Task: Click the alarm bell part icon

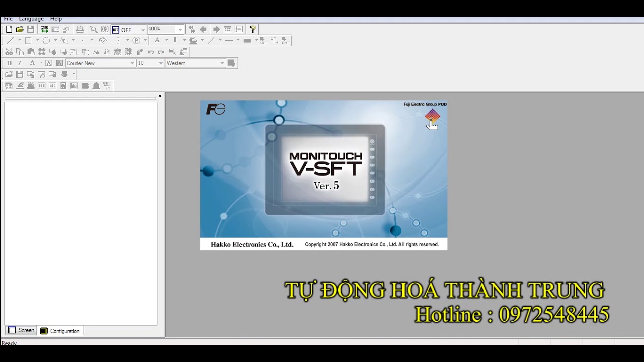Action: click(96, 86)
